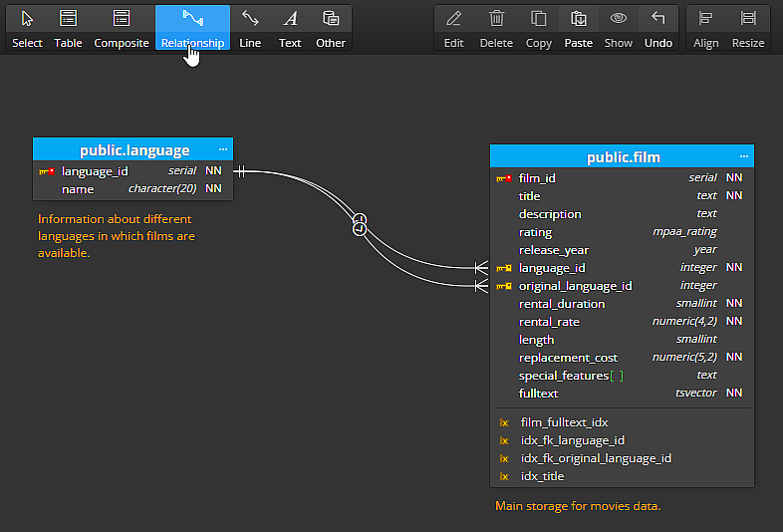This screenshot has width=783, height=532.
Task: Click the crow's foot at language_id in film
Action: (481, 268)
